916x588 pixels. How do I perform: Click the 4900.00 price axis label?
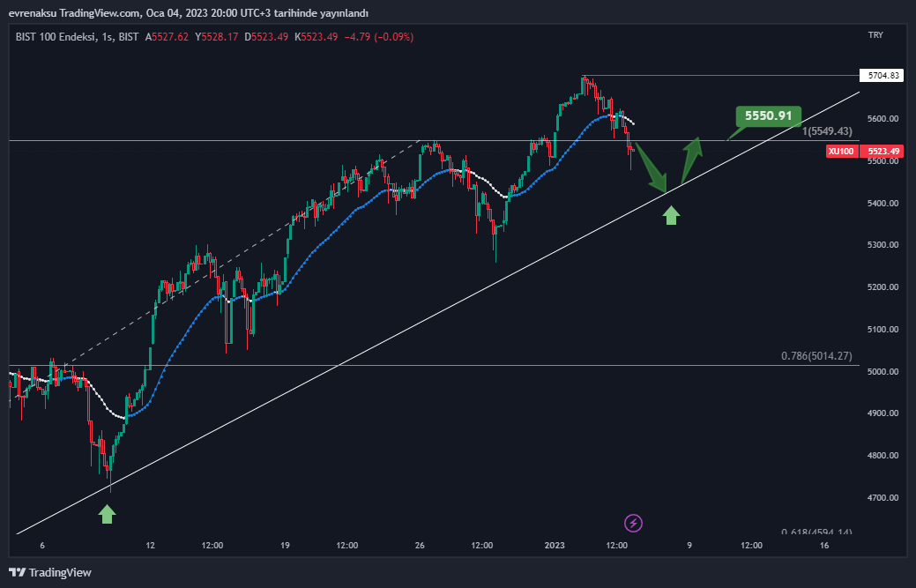(x=882, y=413)
